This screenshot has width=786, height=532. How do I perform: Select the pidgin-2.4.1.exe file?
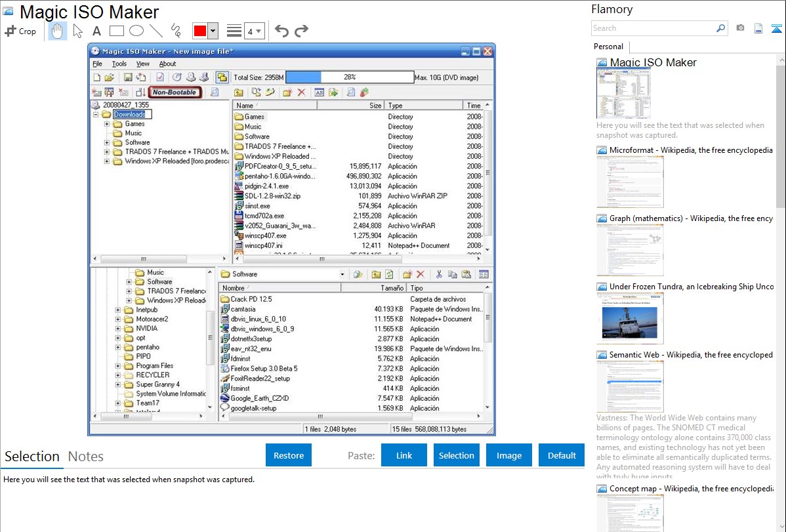(266, 186)
